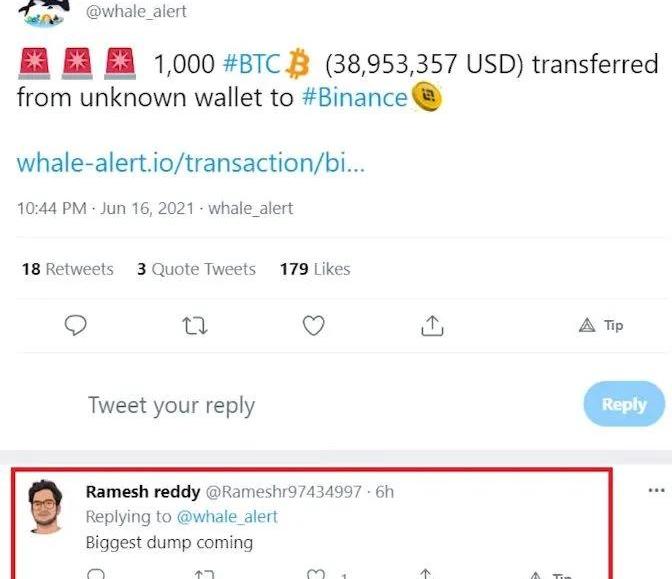This screenshot has height=579, width=672.
Task: View the 18 Retweets list
Action: pos(68,269)
